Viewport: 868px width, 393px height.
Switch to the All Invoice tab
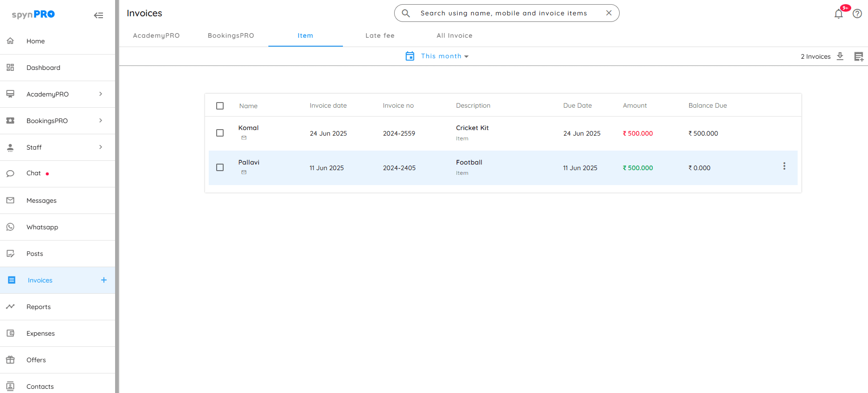(454, 35)
